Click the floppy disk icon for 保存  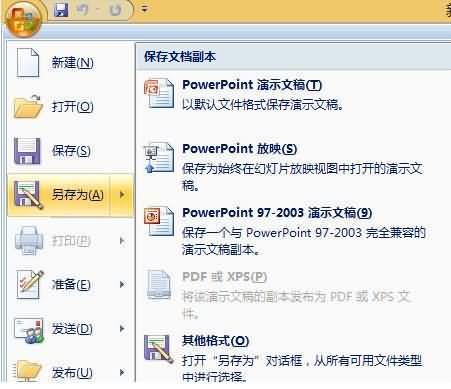coord(27,151)
